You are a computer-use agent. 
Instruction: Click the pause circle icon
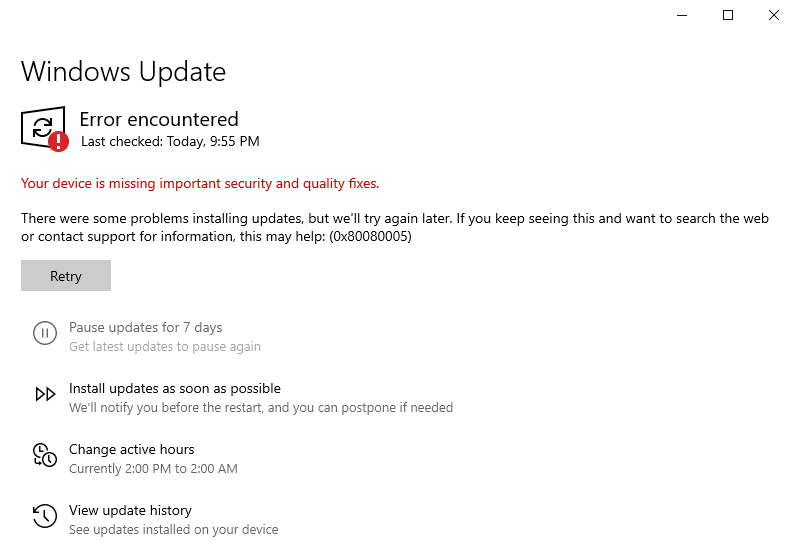tap(45, 333)
